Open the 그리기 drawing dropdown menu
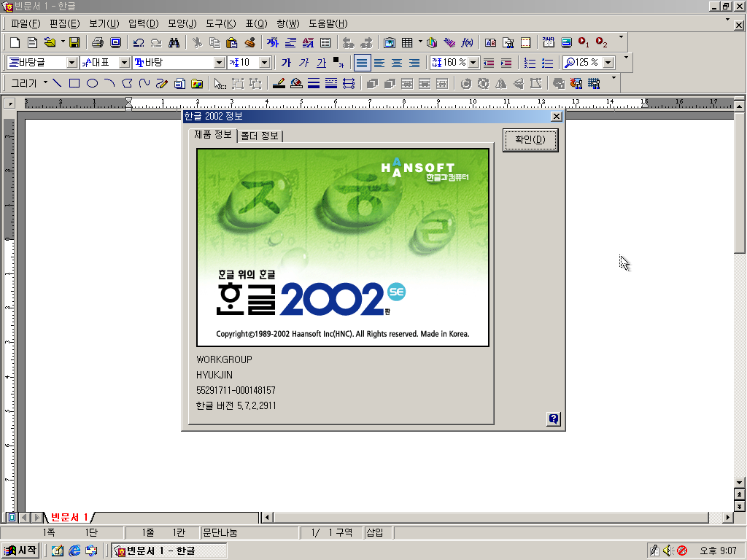The width and height of the screenshot is (747, 560). [28, 83]
